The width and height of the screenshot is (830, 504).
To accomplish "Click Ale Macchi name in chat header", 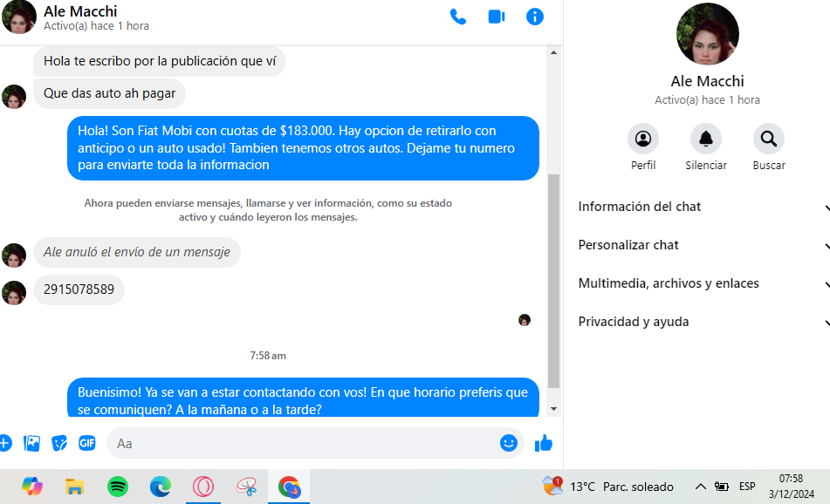I will pyautogui.click(x=80, y=11).
